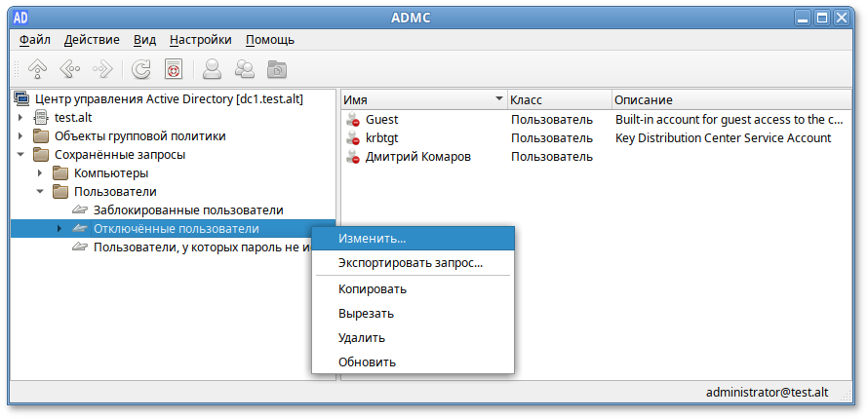Click the toolbar drag handle grip

(x=17, y=69)
